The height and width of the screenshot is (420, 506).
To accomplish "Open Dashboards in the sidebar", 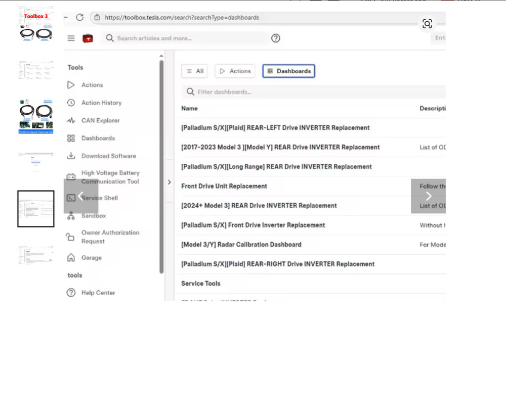I will coord(98,138).
